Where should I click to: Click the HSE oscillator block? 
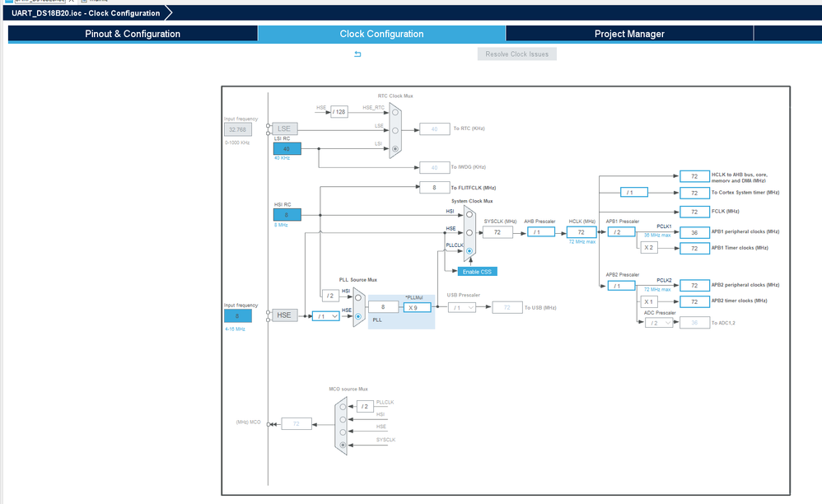pyautogui.click(x=285, y=315)
